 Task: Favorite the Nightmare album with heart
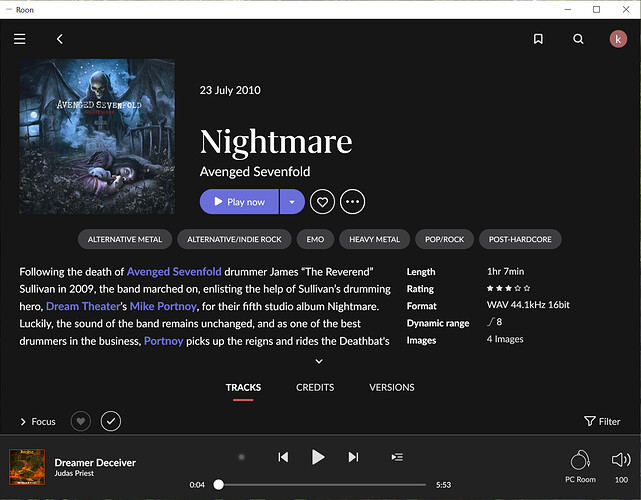(322, 202)
